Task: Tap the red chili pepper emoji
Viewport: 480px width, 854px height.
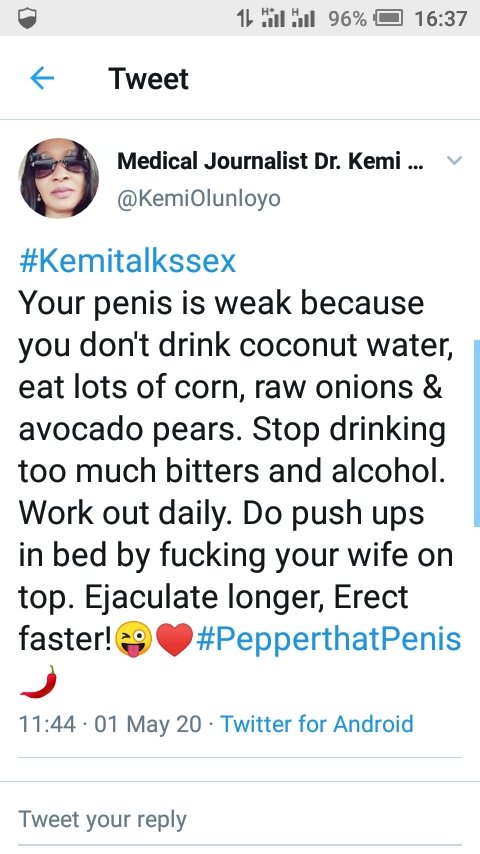Action: point(38,681)
